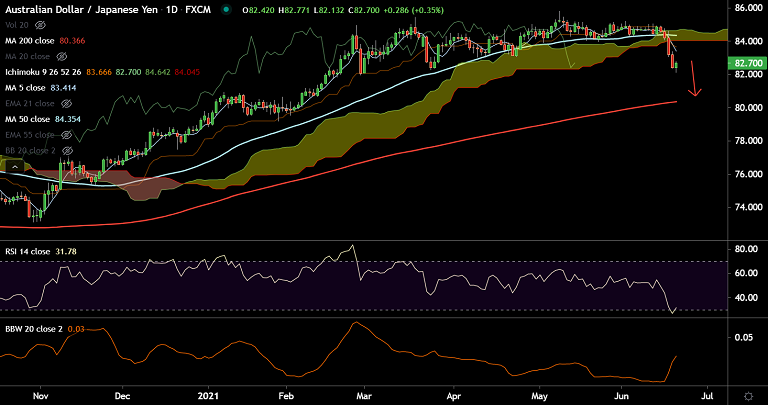This screenshot has width=768, height=405.
Task: Select the MA 50 close legend
Action: tap(27, 119)
